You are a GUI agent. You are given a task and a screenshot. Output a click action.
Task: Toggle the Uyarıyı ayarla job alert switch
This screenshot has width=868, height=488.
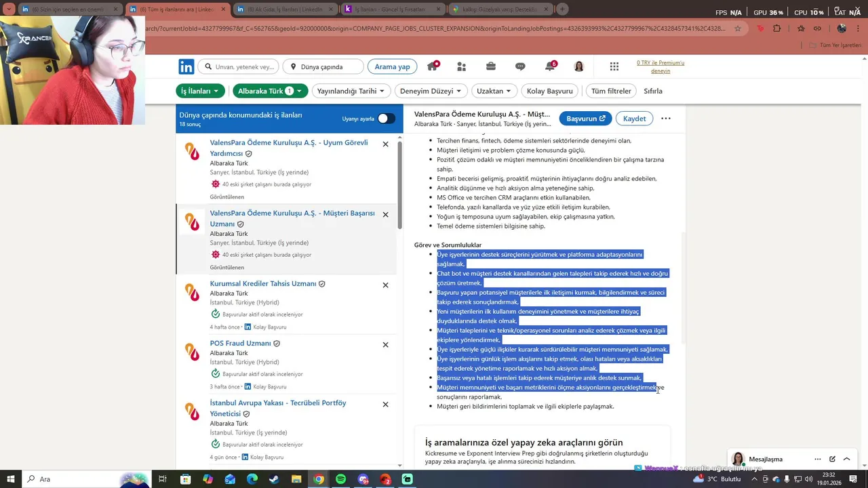[x=386, y=119]
